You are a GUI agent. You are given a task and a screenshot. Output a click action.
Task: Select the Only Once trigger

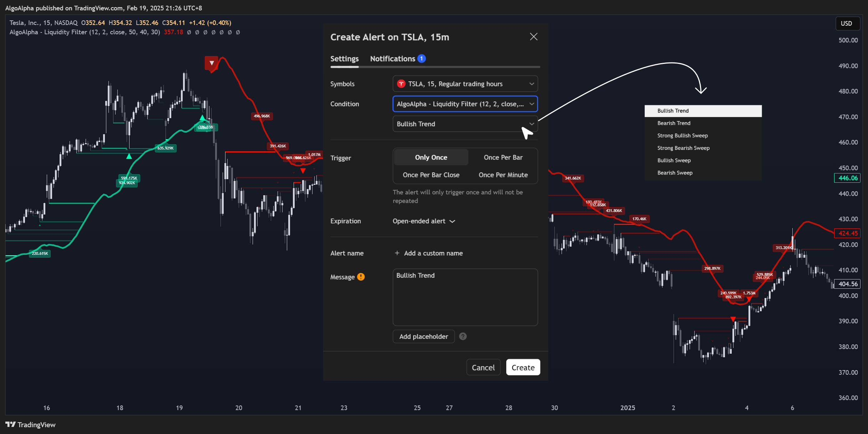pos(431,157)
